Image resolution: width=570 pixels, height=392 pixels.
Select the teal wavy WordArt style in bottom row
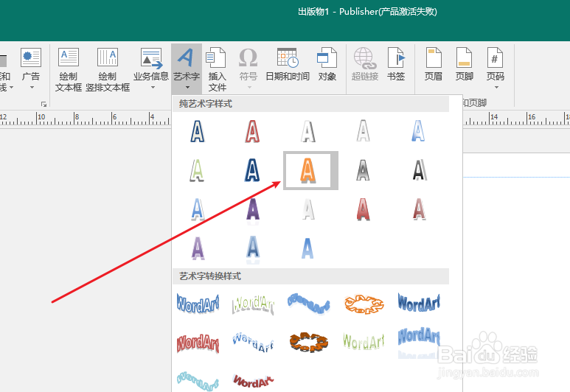pyautogui.click(x=198, y=381)
